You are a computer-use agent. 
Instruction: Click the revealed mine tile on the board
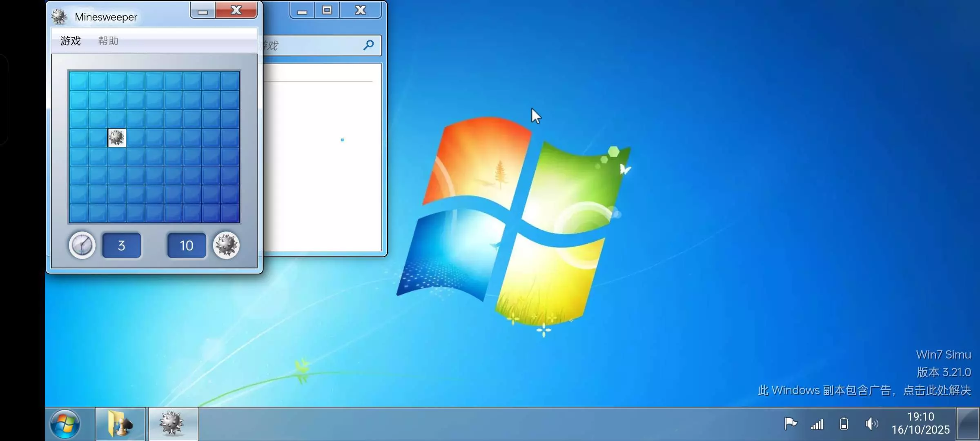click(x=117, y=138)
